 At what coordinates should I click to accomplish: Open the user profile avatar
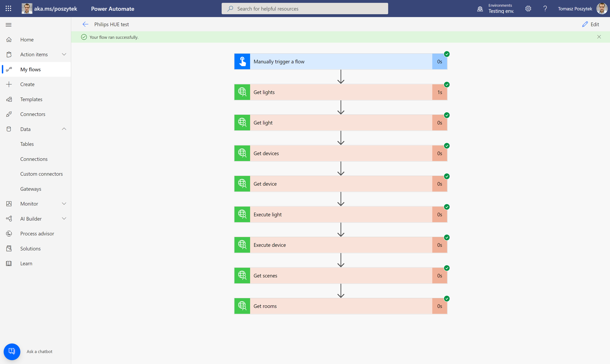coord(602,9)
